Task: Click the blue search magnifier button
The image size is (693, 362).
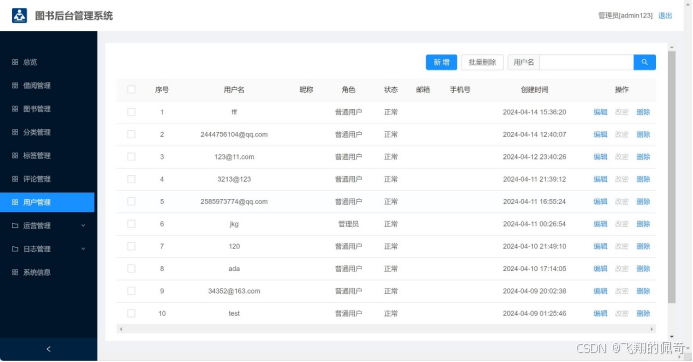Action: [x=644, y=62]
